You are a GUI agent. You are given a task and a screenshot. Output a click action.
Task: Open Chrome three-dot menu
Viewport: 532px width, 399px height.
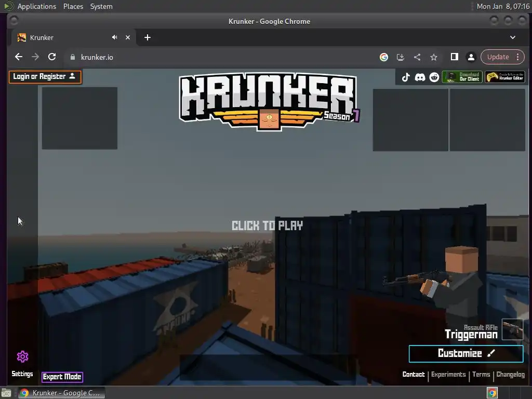(518, 57)
